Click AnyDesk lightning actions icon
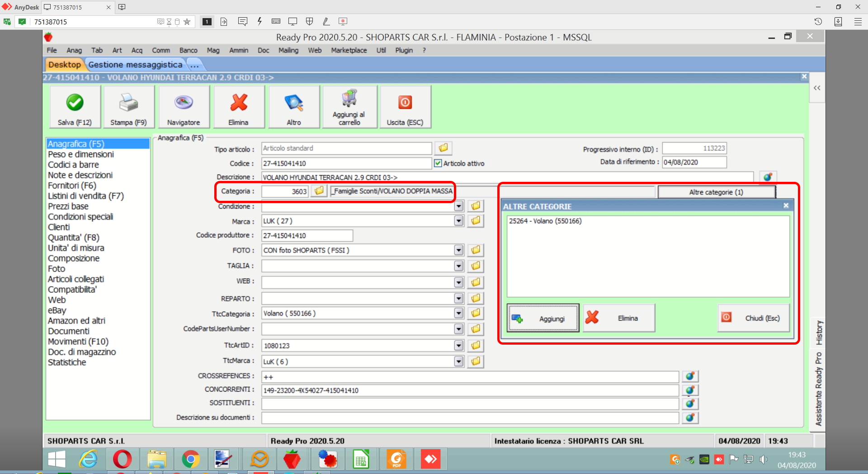868x474 pixels. pyautogui.click(x=259, y=21)
